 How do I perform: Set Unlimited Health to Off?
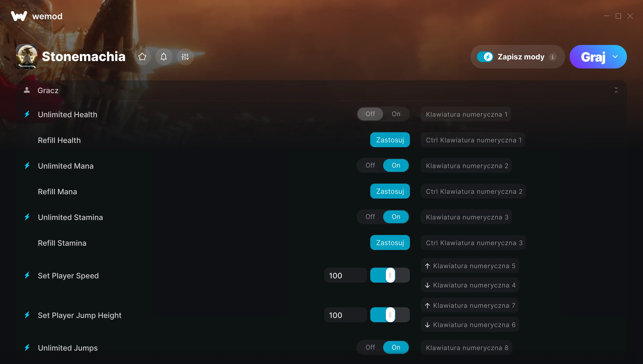tap(370, 114)
